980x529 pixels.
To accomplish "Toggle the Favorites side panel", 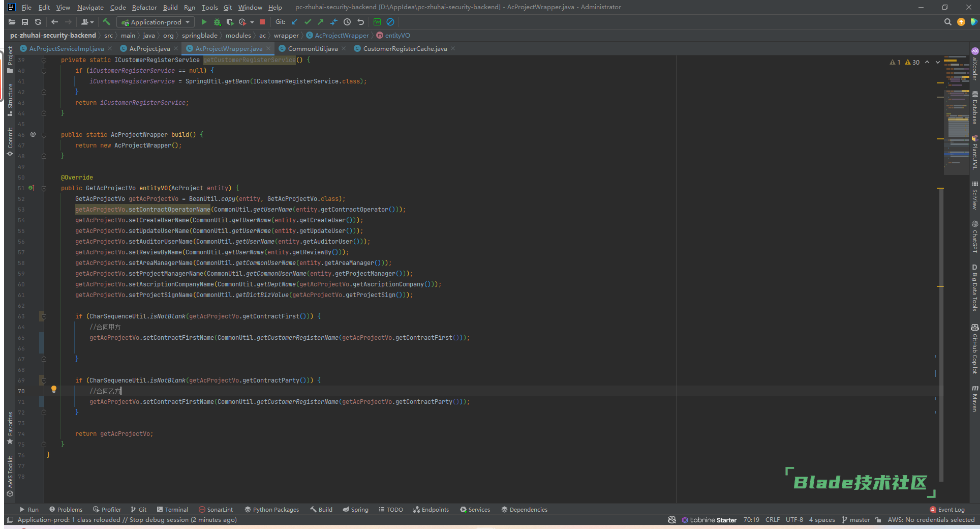I will [x=10, y=427].
